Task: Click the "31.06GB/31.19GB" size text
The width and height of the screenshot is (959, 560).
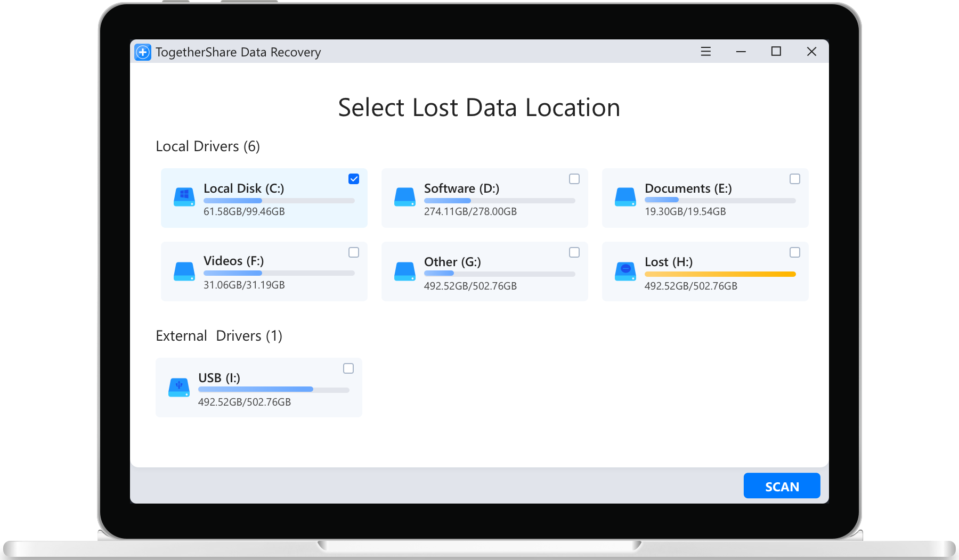Action: point(244,285)
